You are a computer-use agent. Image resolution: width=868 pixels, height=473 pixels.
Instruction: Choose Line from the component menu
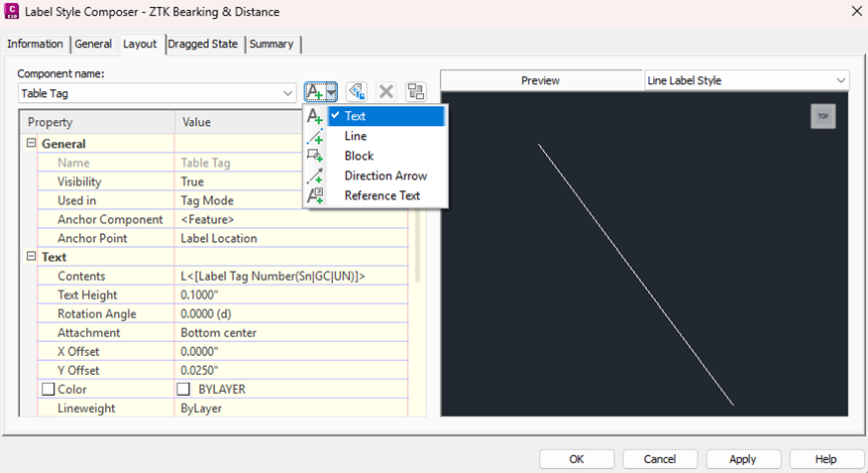pyautogui.click(x=356, y=136)
